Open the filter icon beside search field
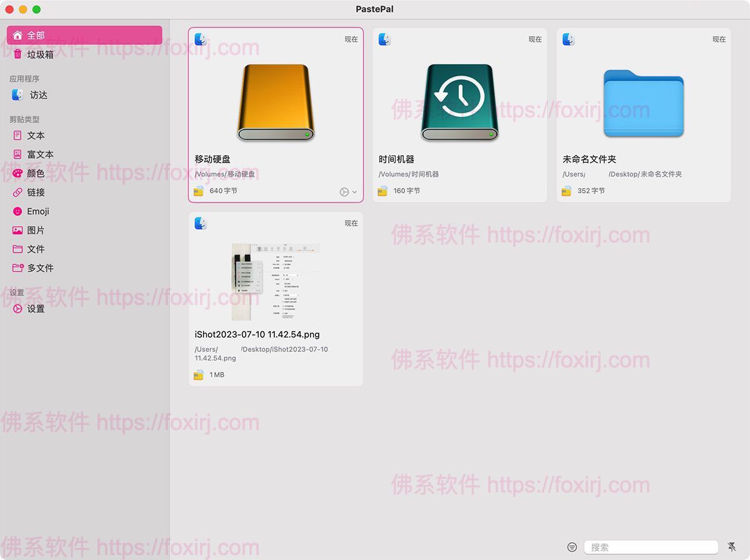750x560 pixels. pos(572,547)
